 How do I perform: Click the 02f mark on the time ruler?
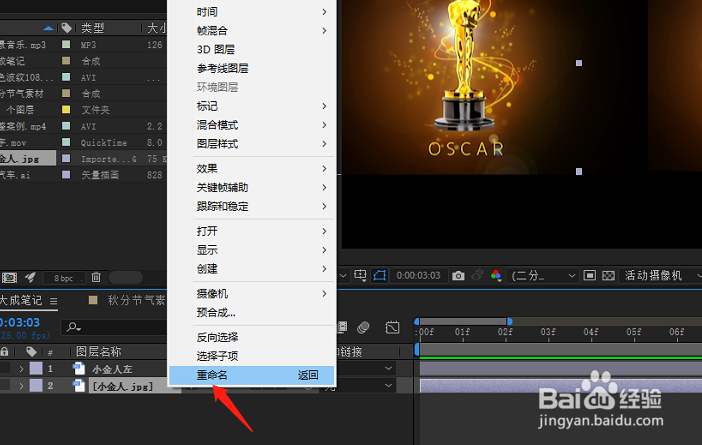tap(505, 332)
